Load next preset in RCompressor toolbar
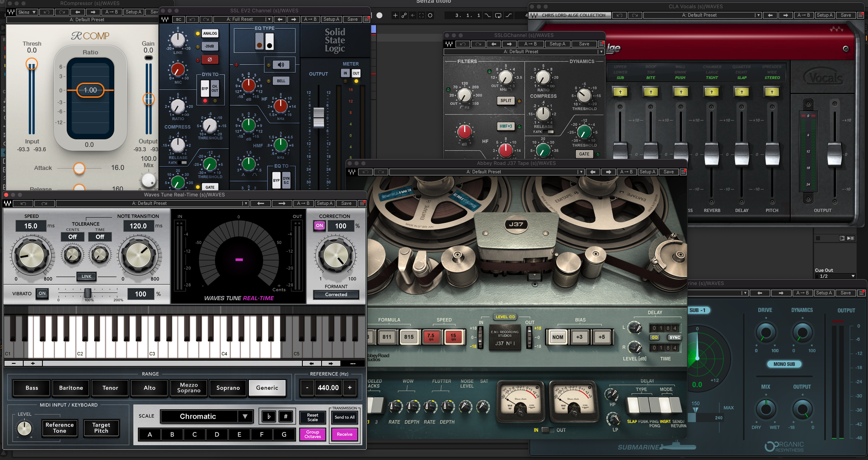This screenshot has width=868, height=460. [93, 12]
